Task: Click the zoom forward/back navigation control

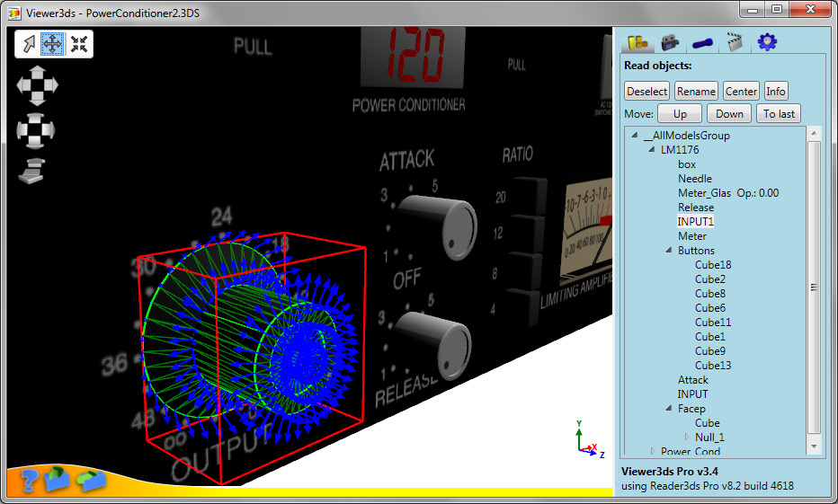Action: (32, 170)
